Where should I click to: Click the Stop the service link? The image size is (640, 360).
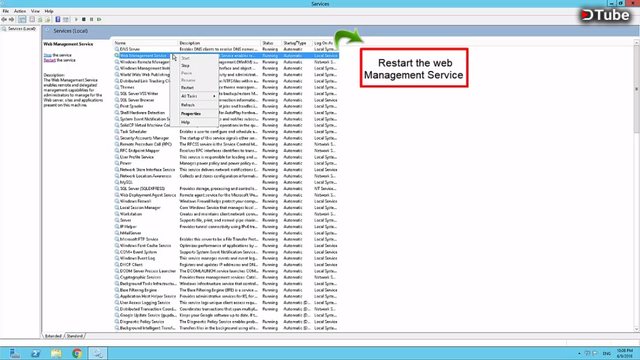(x=47, y=55)
